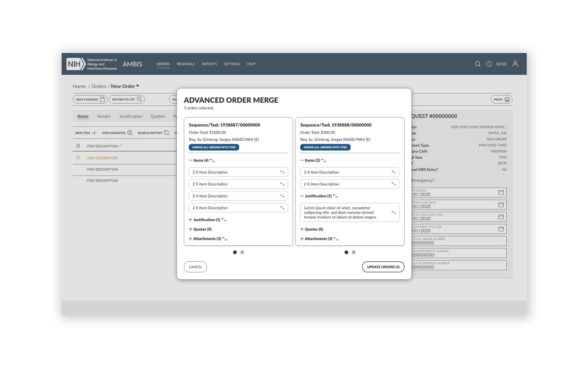The height and width of the screenshot is (368, 588).
Task: Expand Justification (1) section in order 1938887
Action: tap(190, 220)
